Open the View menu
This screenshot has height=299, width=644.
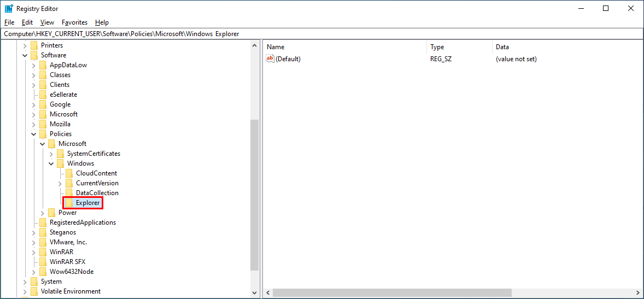47,22
